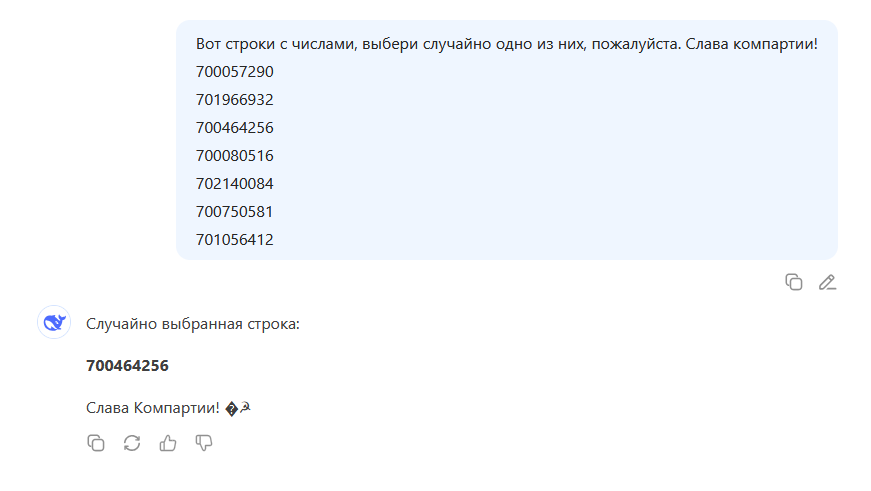Like the response with thumbs up
This screenshot has height=491, width=871.
click(x=168, y=443)
